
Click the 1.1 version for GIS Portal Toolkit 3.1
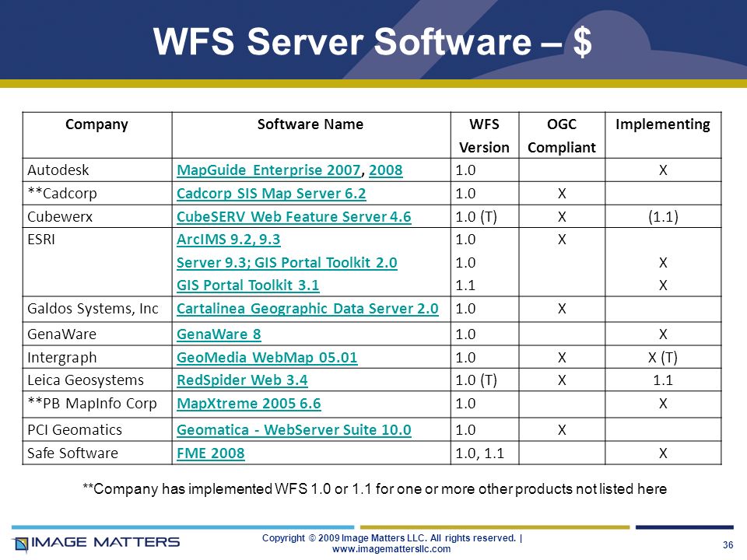coord(465,285)
